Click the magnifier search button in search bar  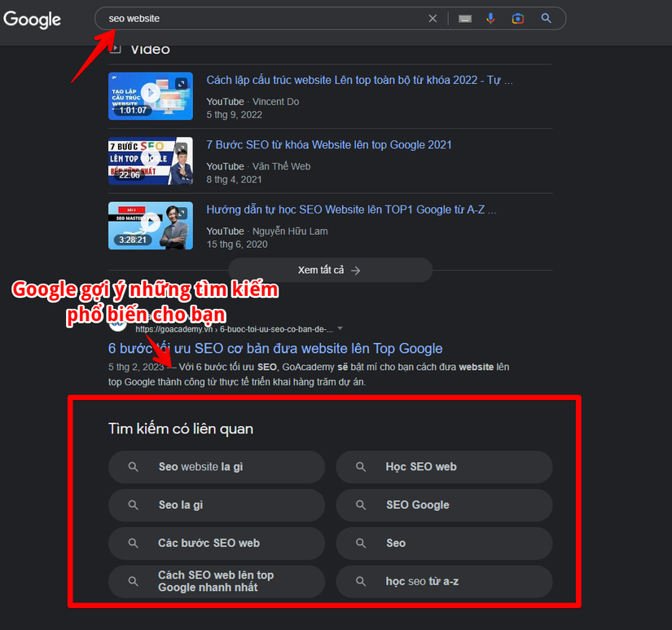546,18
